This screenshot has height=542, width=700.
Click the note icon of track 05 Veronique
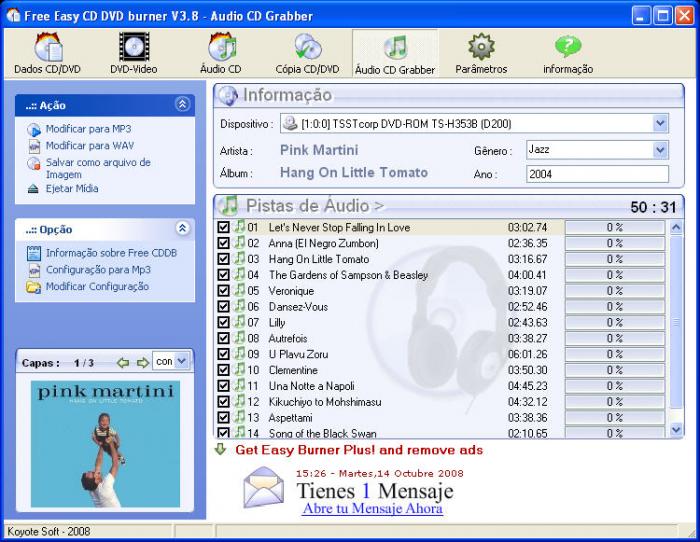240,290
